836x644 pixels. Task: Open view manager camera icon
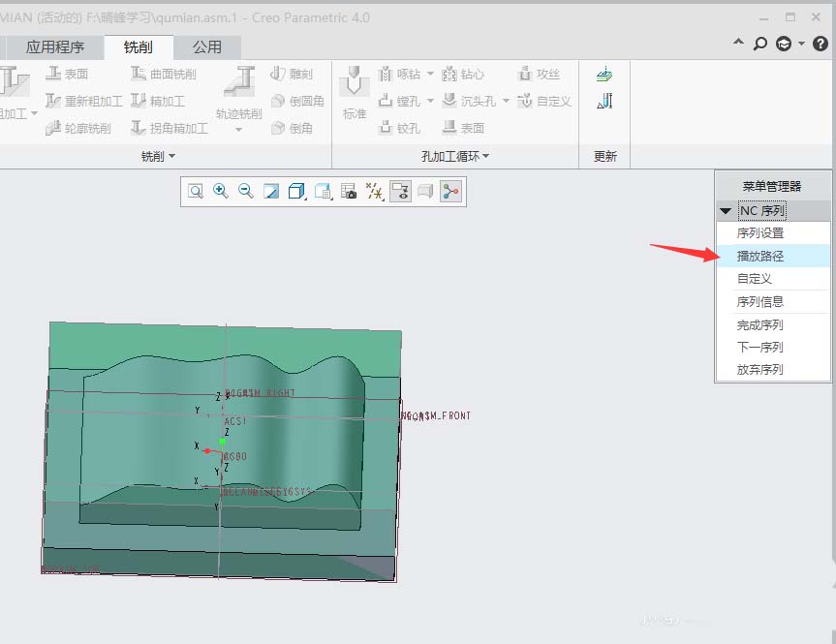pyautogui.click(x=349, y=191)
